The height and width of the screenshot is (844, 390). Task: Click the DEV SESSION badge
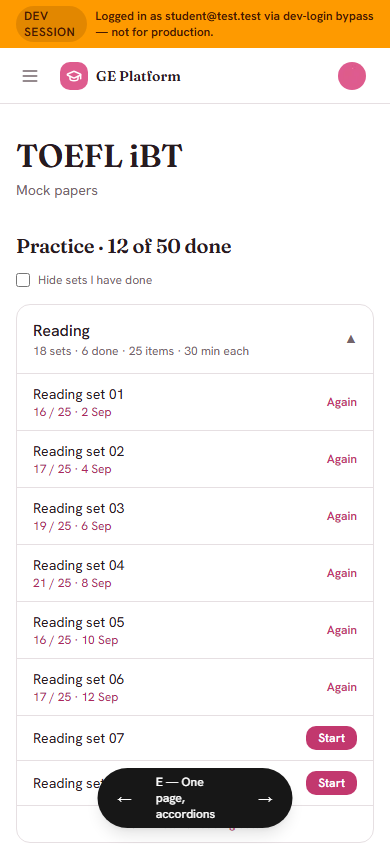[50, 24]
